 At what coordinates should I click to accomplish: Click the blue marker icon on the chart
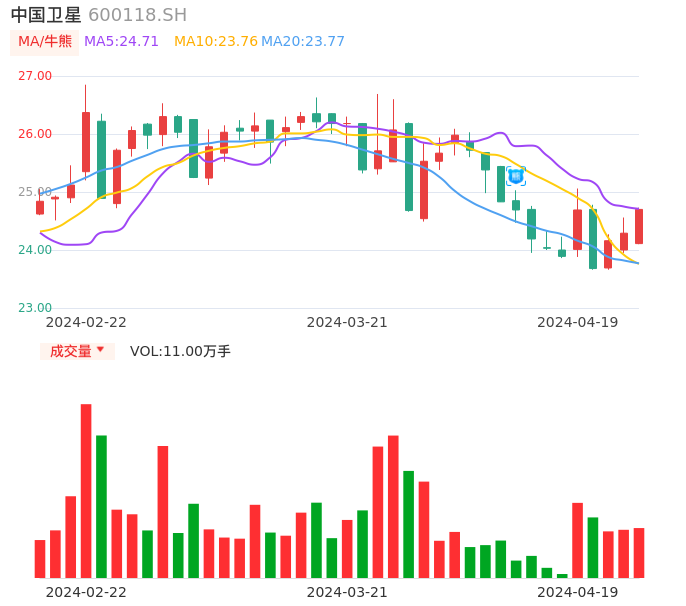pos(516,176)
